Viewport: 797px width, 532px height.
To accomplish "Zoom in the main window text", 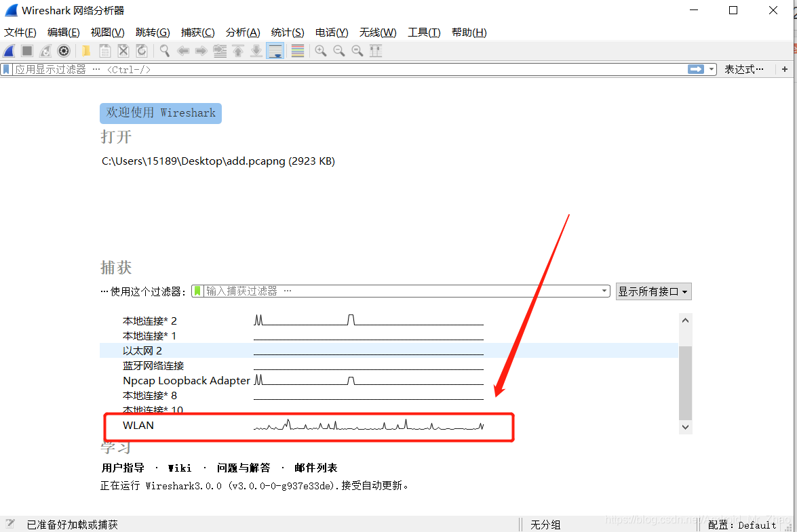I will tap(321, 51).
